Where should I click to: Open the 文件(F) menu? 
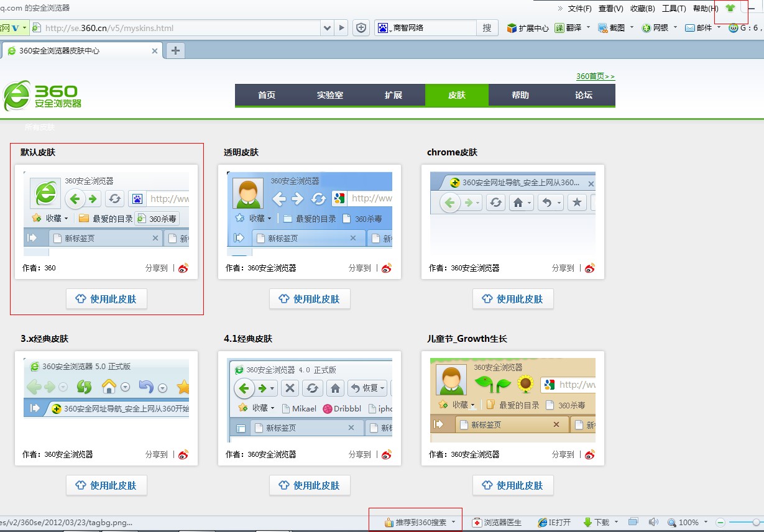tap(580, 9)
